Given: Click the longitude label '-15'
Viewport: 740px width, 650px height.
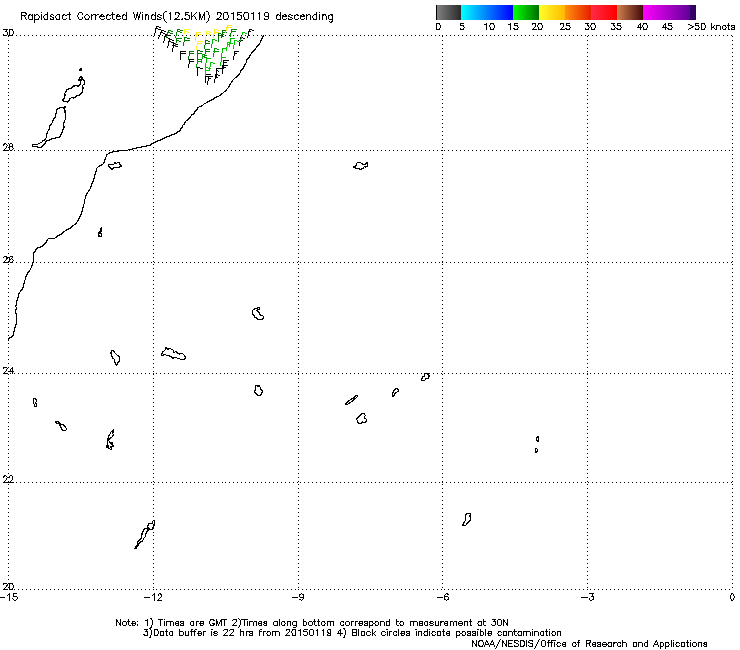Looking at the screenshot, I should tap(9, 597).
